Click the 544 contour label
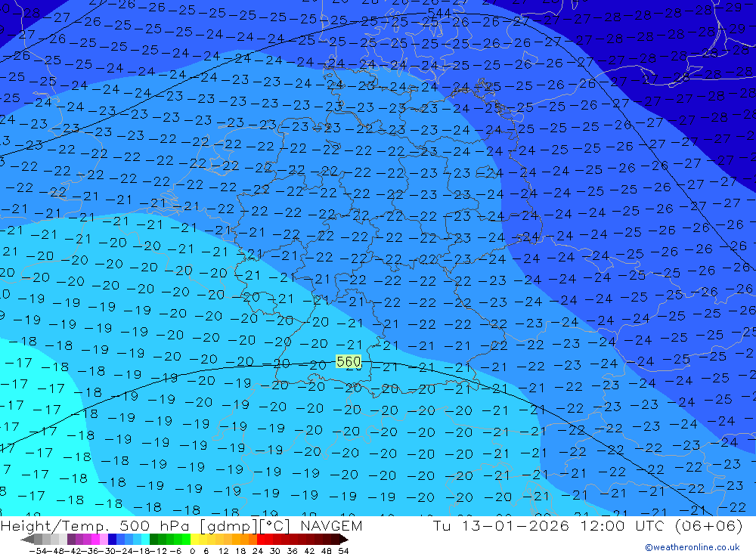The width and height of the screenshot is (756, 554). click(x=438, y=13)
